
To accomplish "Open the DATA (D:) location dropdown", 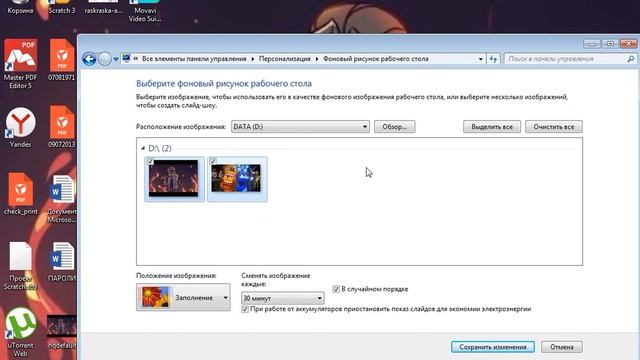I will (x=300, y=127).
